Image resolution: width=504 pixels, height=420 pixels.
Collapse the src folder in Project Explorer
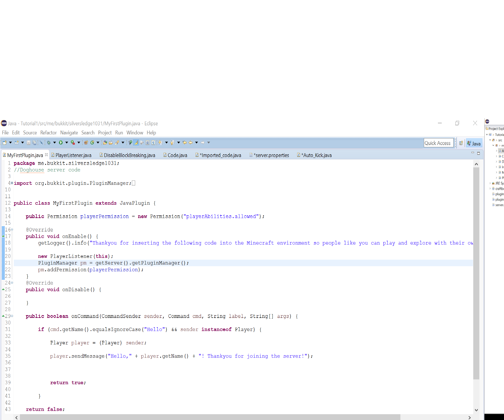pos(490,140)
